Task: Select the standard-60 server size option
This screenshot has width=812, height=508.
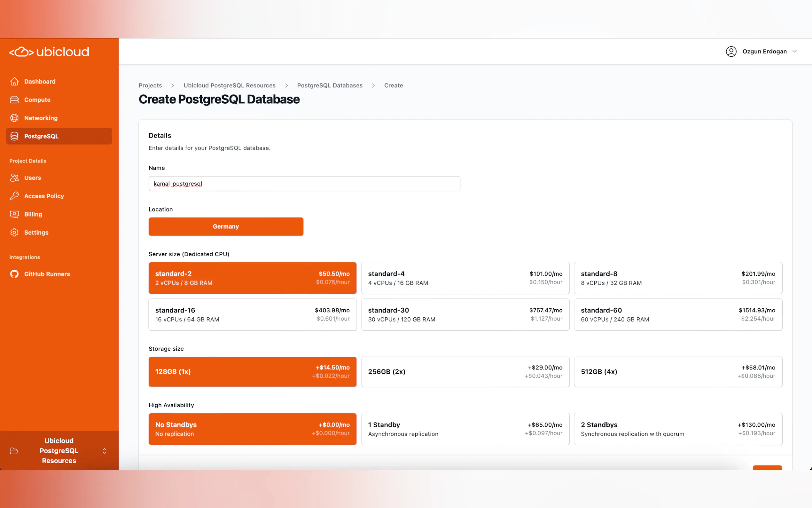Action: tap(678, 314)
